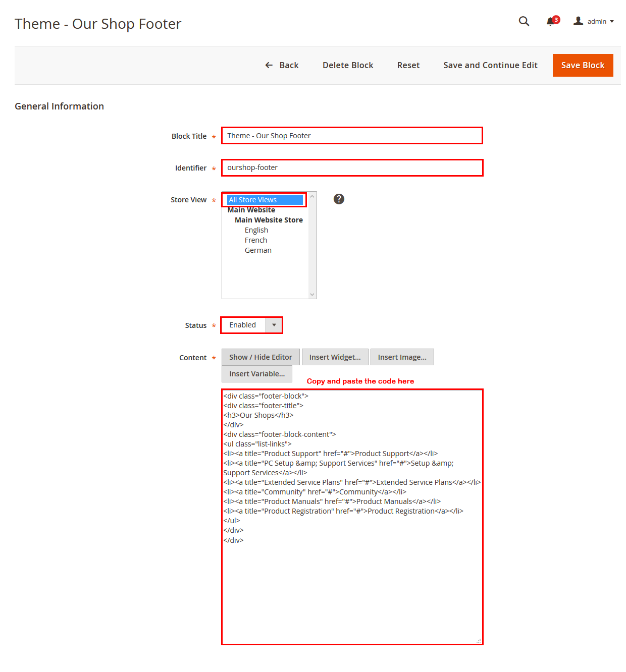Select Main Website Store option
Image resolution: width=626 pixels, height=672 pixels.
[269, 220]
